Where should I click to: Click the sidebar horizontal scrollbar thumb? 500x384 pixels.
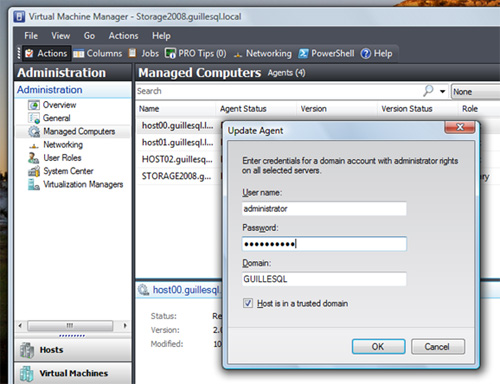tap(70, 325)
